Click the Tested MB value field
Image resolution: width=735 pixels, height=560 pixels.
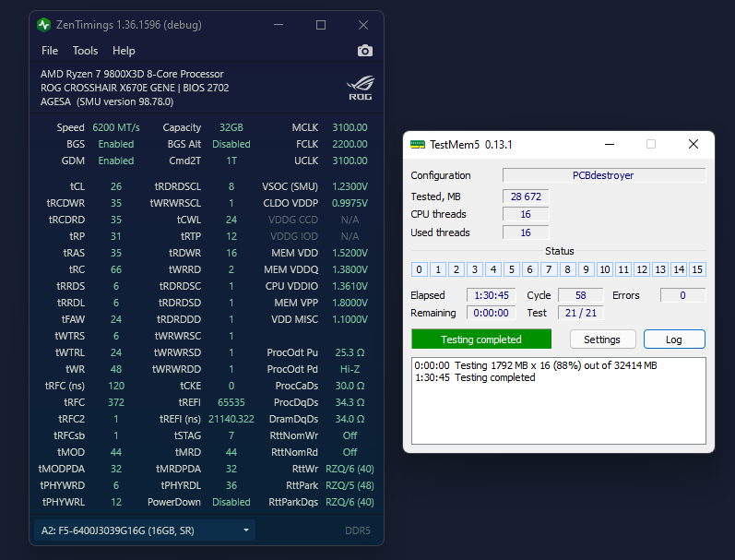[x=526, y=197]
